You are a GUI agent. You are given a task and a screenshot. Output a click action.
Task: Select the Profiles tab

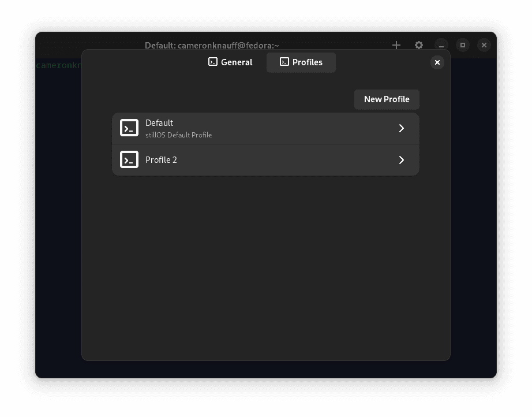tap(301, 62)
